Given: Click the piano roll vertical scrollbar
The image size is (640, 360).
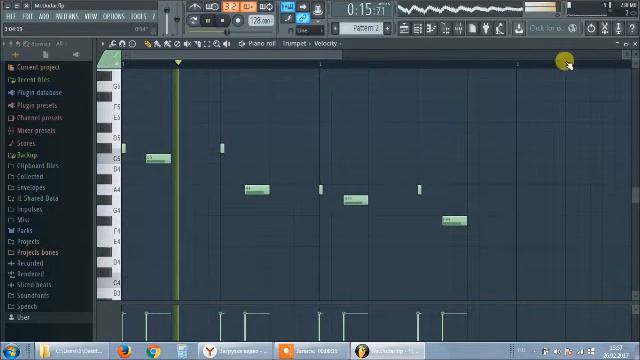Looking at the screenshot, I should pos(636,195).
